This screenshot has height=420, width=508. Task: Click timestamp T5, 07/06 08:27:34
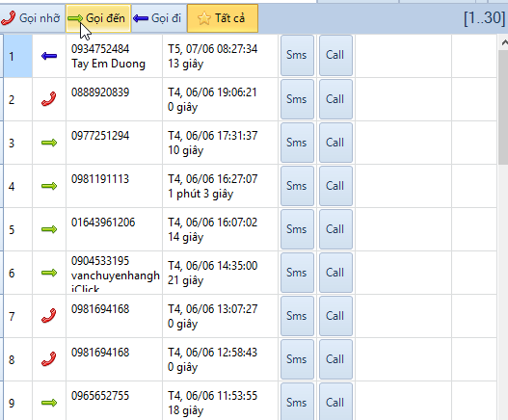(x=212, y=49)
